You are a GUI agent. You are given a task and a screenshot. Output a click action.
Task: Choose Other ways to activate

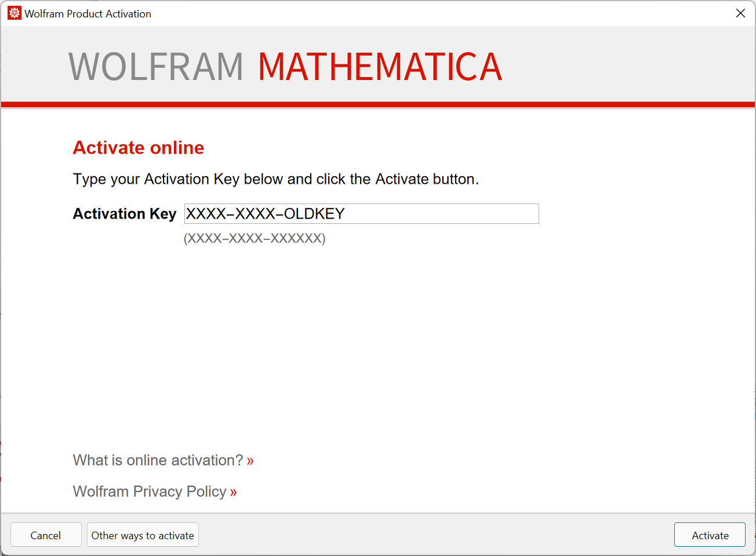point(143,535)
